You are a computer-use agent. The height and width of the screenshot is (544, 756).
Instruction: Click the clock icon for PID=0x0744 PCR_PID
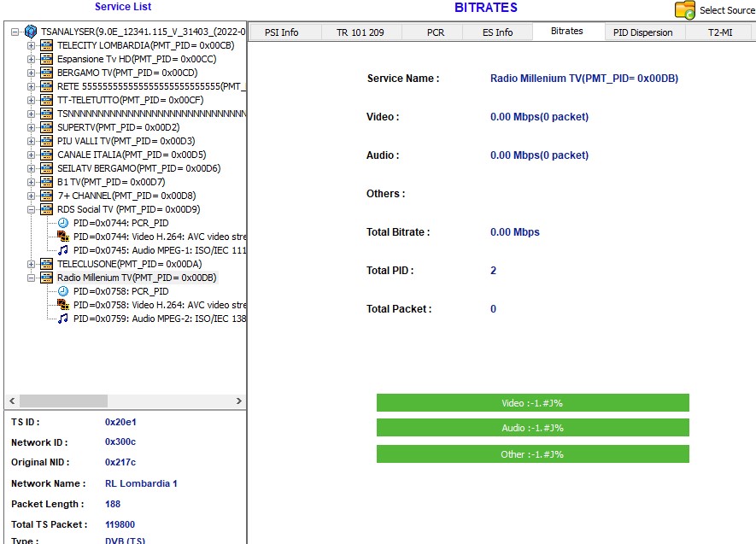pyautogui.click(x=63, y=223)
